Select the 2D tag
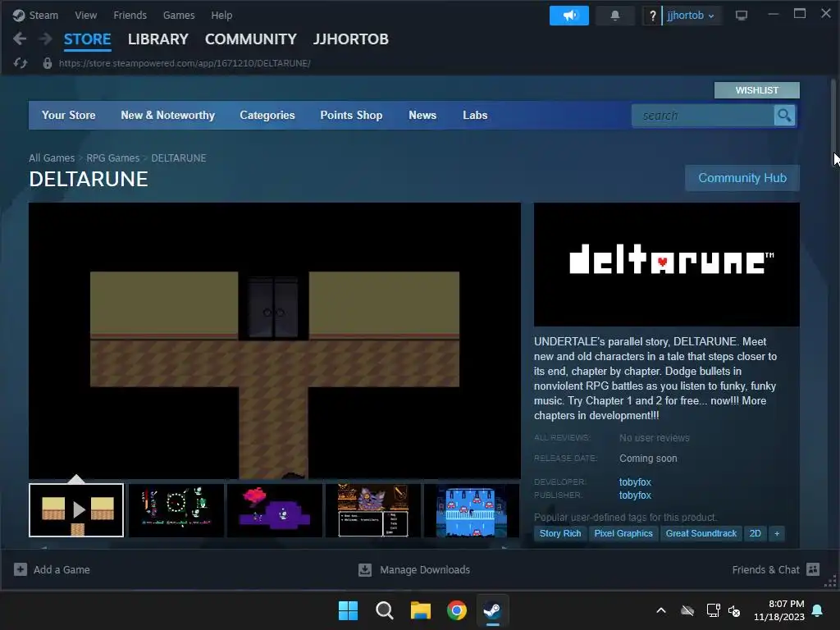The image size is (840, 630). [x=756, y=533]
